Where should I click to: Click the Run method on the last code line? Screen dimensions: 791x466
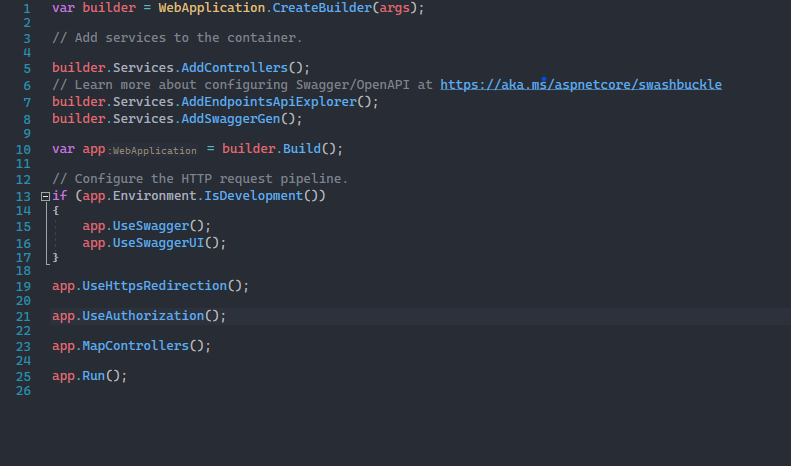92,376
